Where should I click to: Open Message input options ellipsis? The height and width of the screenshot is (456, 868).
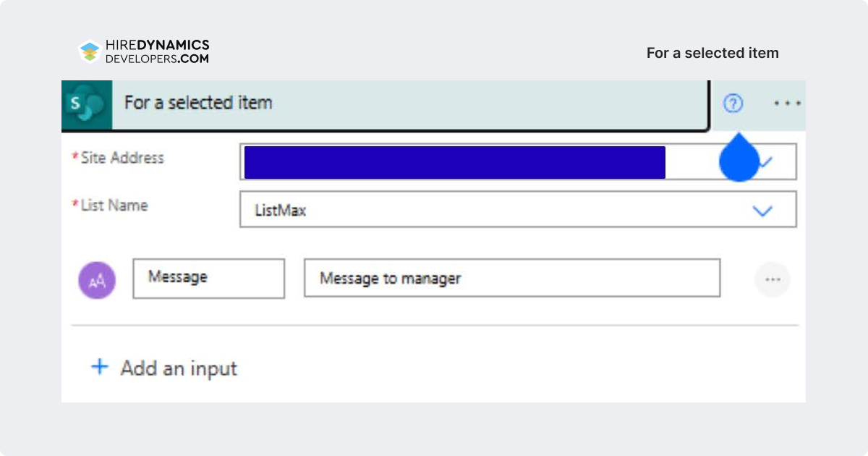773,279
